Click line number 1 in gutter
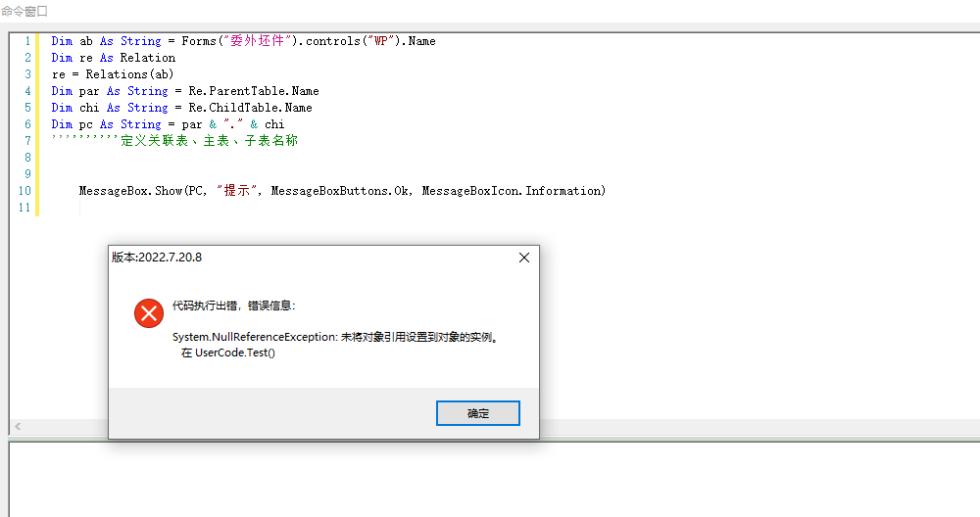Viewport: 980px width, 517px height. (x=27, y=41)
